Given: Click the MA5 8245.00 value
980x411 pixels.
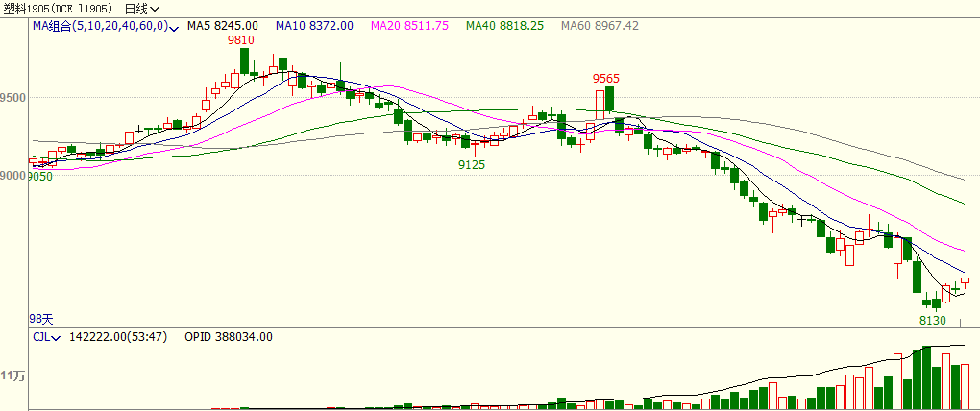Looking at the screenshot, I should pyautogui.click(x=223, y=26).
